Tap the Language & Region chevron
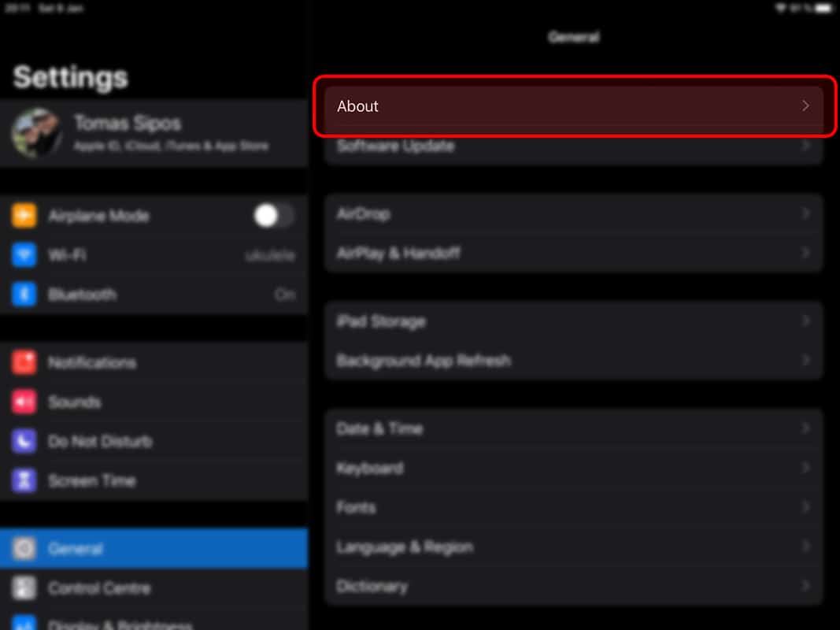840x630 pixels. (x=805, y=547)
